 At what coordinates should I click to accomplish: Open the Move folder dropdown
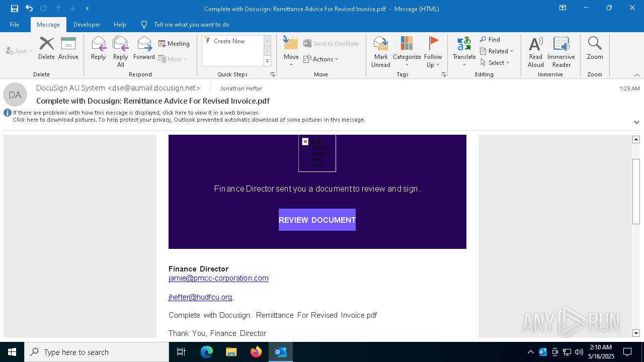tap(291, 51)
